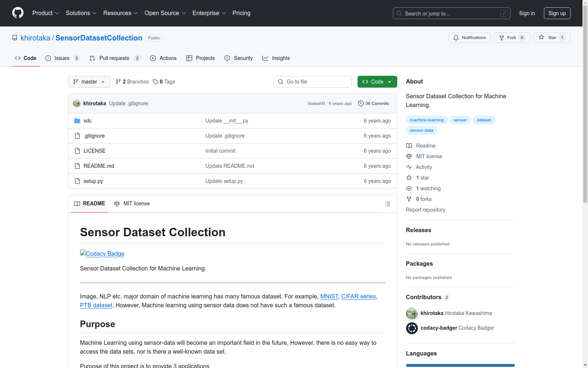The image size is (588, 368).
Task: Click the dataset topic tag
Action: point(484,120)
